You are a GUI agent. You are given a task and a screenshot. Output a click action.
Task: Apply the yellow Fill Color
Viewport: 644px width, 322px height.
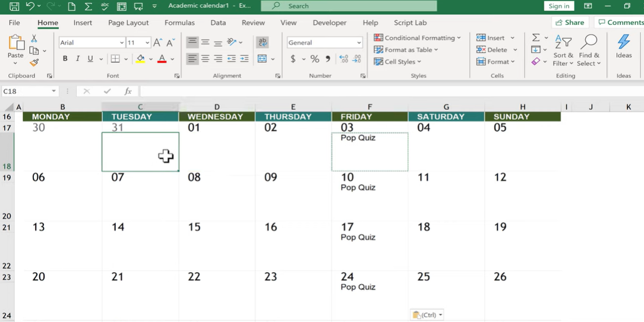pos(140,59)
